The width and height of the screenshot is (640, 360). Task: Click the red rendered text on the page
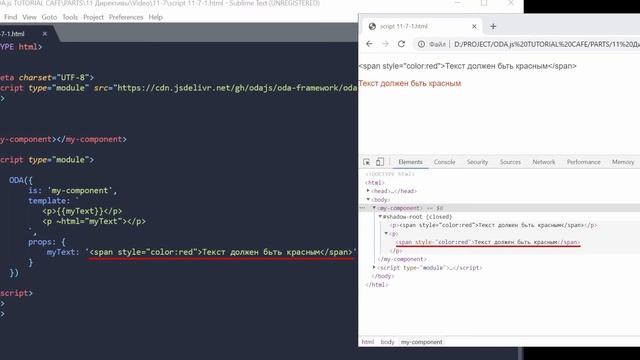click(410, 83)
